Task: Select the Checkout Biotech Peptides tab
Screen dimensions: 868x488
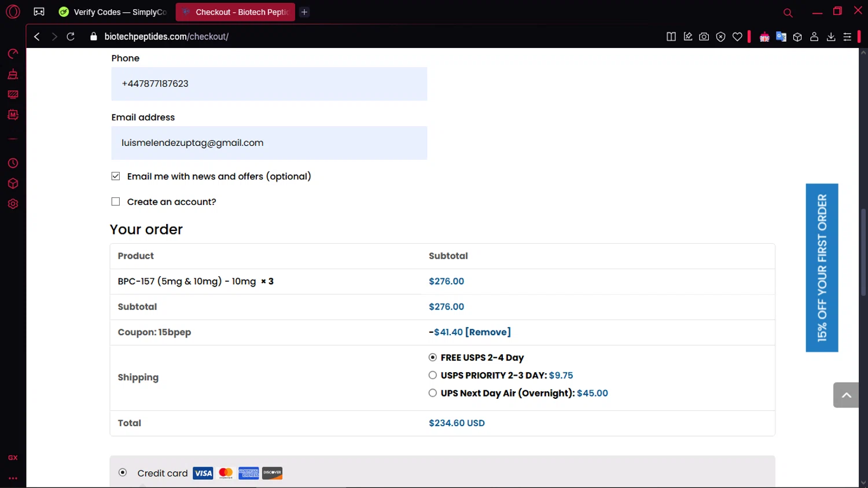Action: [x=236, y=12]
